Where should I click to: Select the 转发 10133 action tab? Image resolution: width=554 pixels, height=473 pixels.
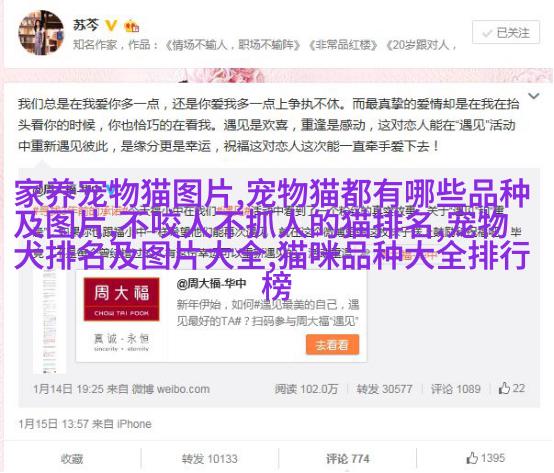[210, 459]
